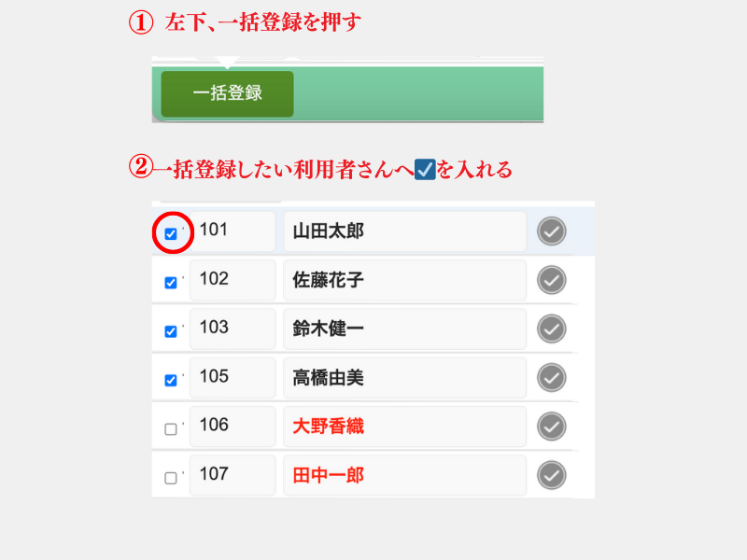Screen dimensions: 747x560
Task: Click the gray checkmark icon for 高橋由美
Action: click(x=552, y=377)
